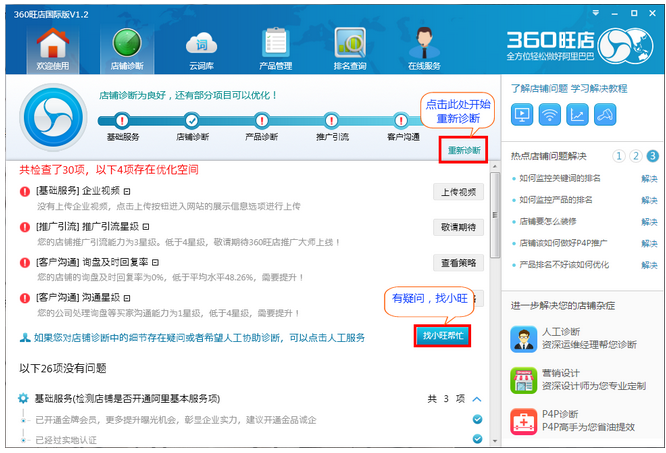Click the check mark for 已经过实地认证
Image resolution: width=666 pixels, height=453 pixels.
(477, 439)
